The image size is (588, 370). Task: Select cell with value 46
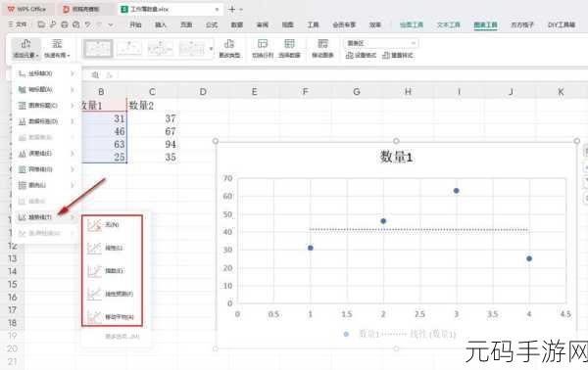click(102, 131)
